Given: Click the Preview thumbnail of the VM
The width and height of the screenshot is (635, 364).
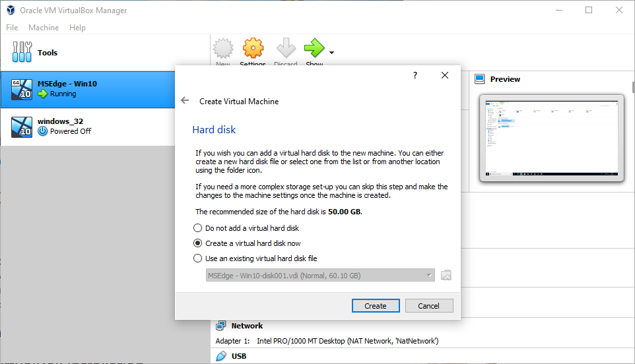Looking at the screenshot, I should coord(552,138).
